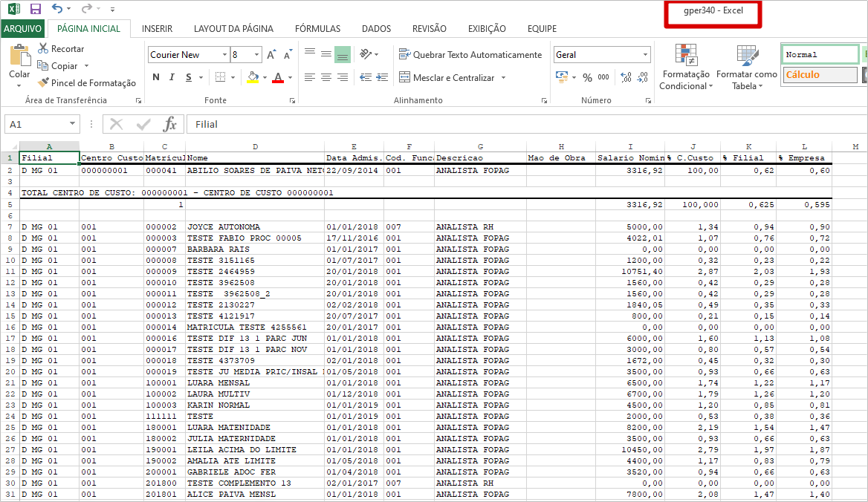Open Formatar como Tabela menu

tap(747, 68)
